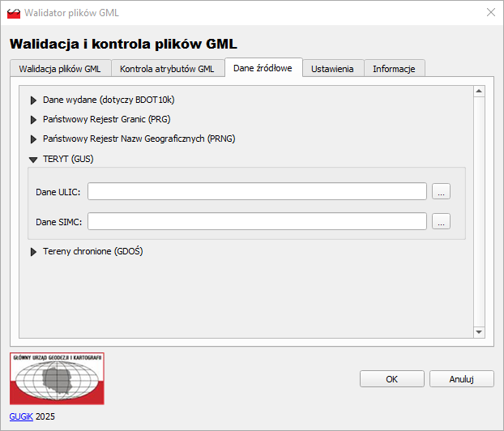Click into the Dane ULIC path field

(x=257, y=192)
